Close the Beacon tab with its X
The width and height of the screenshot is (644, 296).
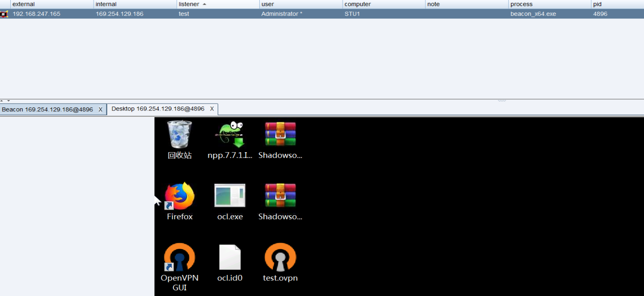(100, 110)
